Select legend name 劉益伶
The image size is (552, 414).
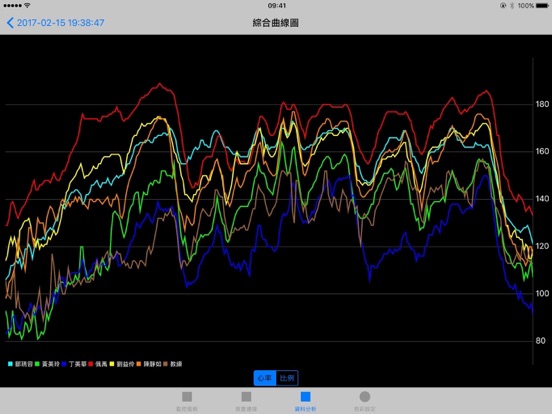[x=126, y=364]
